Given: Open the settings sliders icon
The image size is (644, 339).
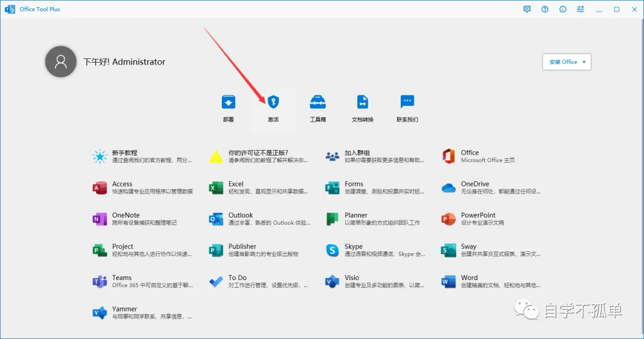Looking at the screenshot, I should [581, 9].
